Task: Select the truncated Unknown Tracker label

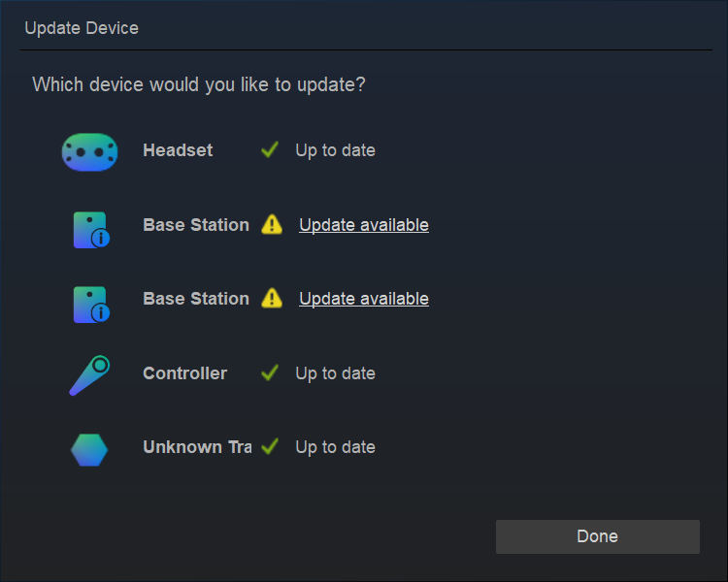Action: pyautogui.click(x=197, y=447)
